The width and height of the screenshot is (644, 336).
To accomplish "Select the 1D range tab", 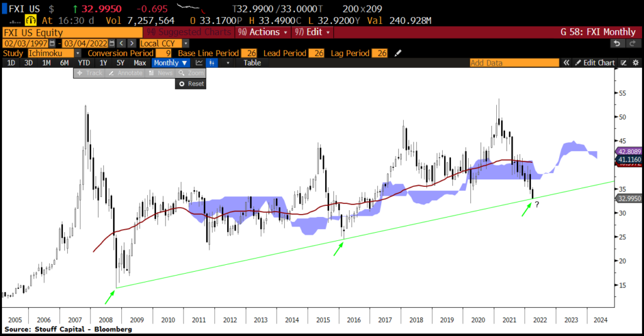I will tap(11, 63).
